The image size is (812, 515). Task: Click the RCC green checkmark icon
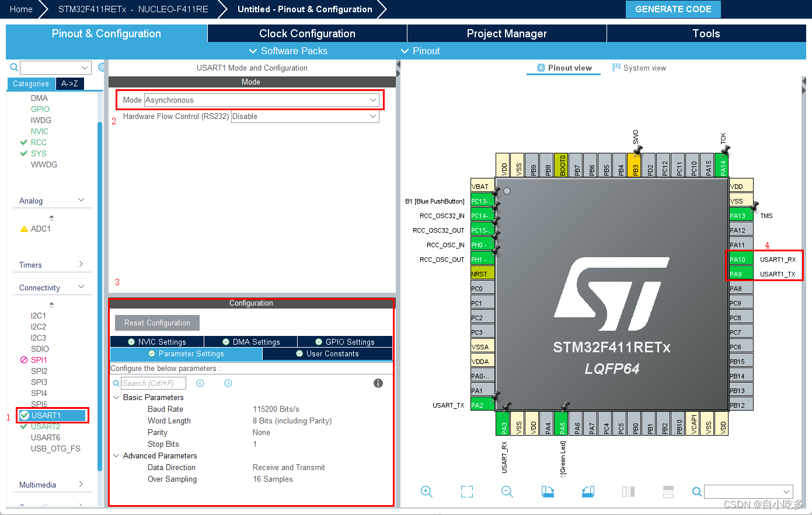(x=24, y=142)
